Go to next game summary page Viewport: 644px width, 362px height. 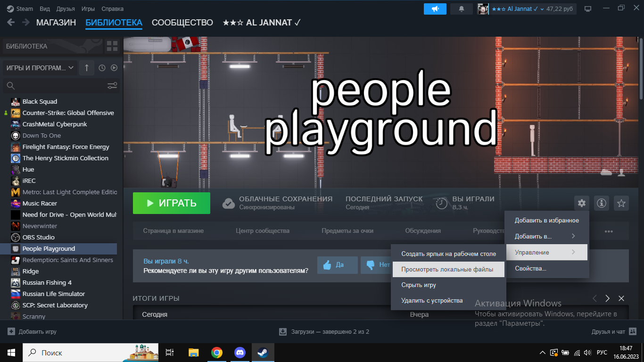608,298
